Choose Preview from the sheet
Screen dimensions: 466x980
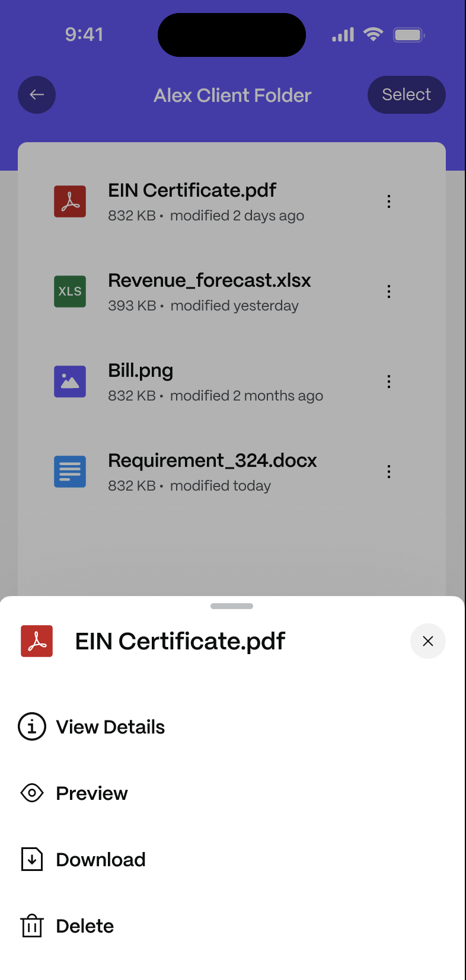click(x=92, y=793)
